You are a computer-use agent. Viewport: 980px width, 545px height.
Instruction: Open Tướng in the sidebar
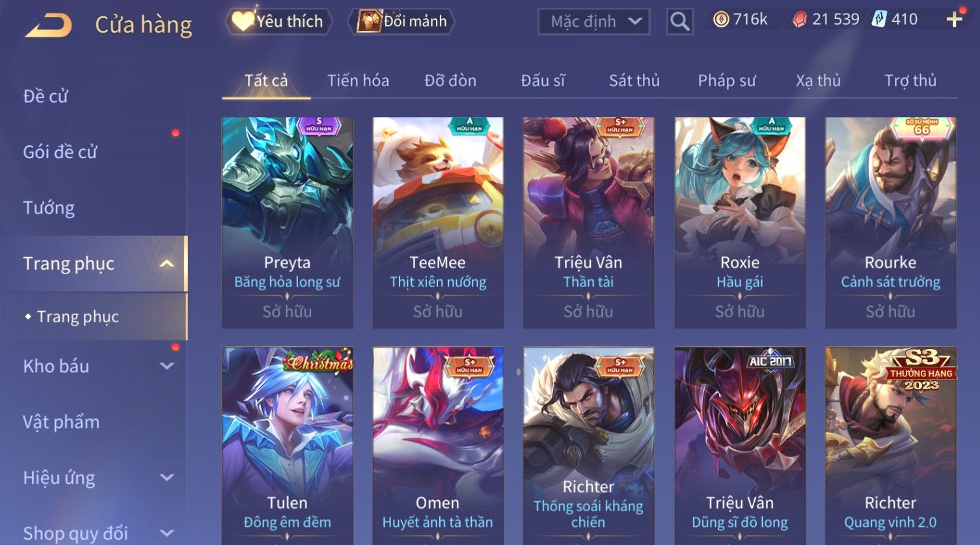point(49,208)
